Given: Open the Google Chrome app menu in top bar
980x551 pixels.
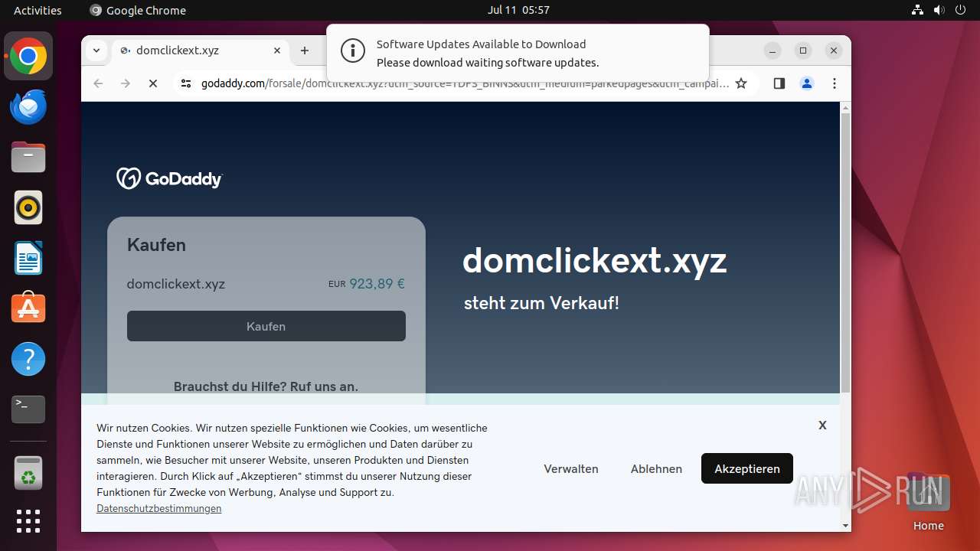Looking at the screenshot, I should [138, 10].
